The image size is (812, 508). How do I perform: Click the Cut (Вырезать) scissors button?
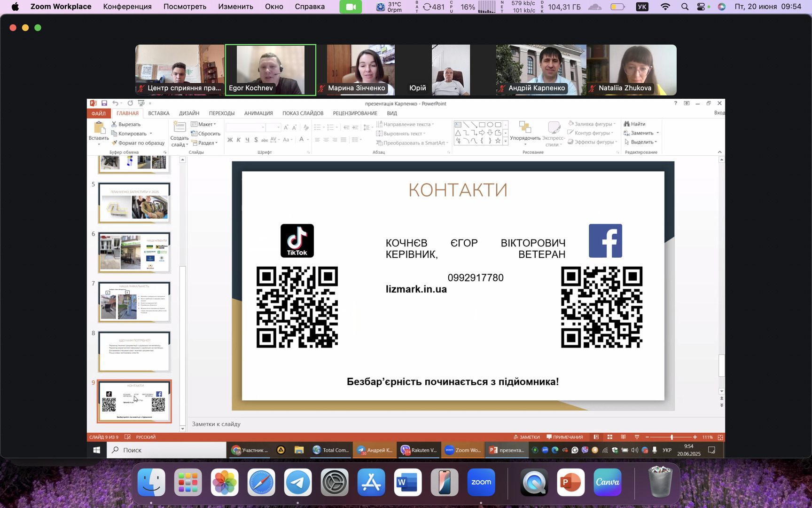coord(126,124)
